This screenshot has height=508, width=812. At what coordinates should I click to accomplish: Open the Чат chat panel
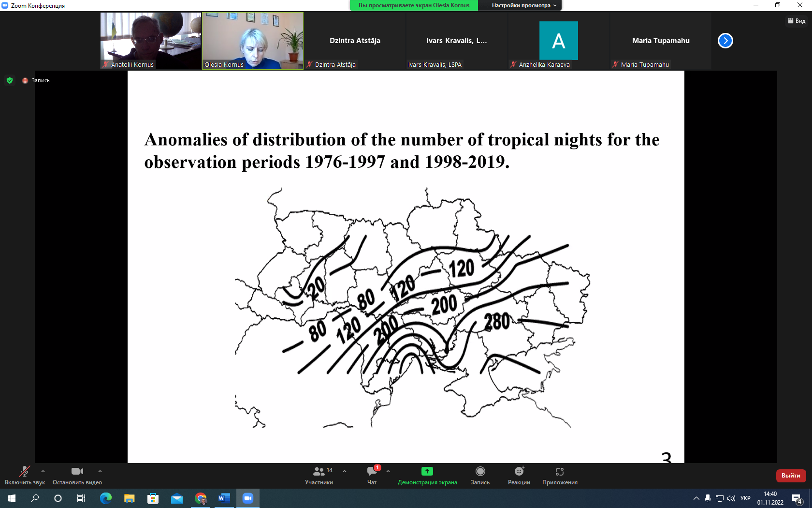click(372, 475)
